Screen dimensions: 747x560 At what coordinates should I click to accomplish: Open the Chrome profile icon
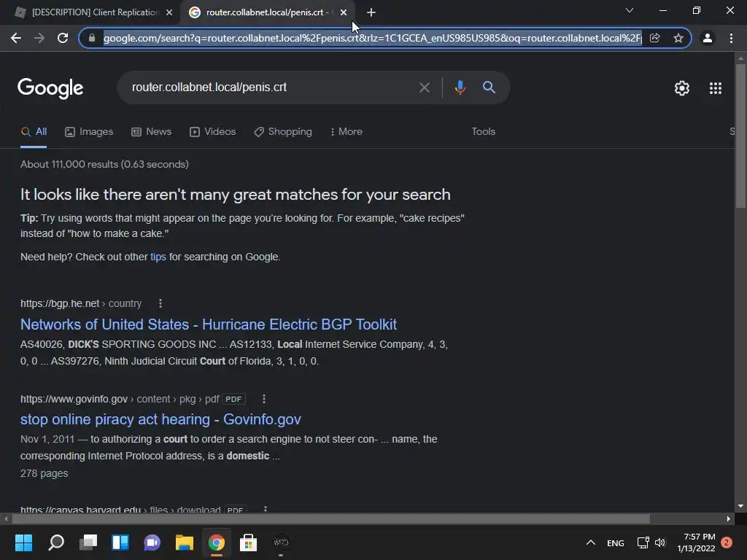point(708,38)
